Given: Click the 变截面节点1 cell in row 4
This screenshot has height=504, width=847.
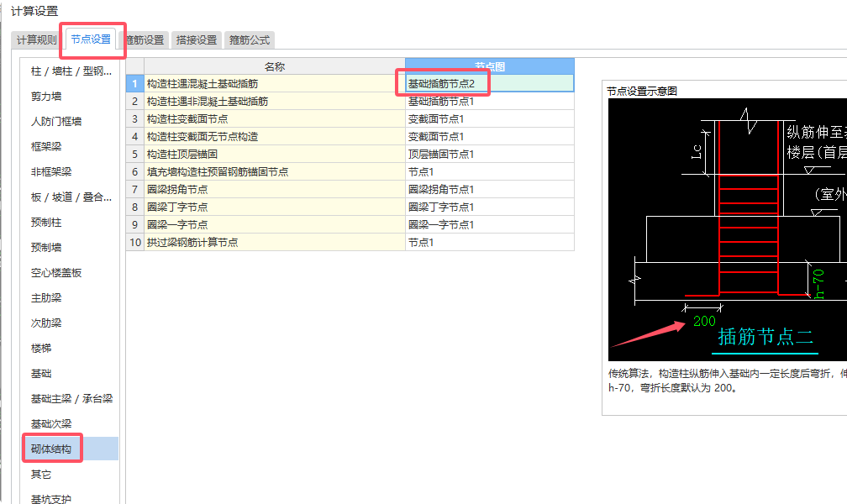Looking at the screenshot, I should pyautogui.click(x=489, y=137).
